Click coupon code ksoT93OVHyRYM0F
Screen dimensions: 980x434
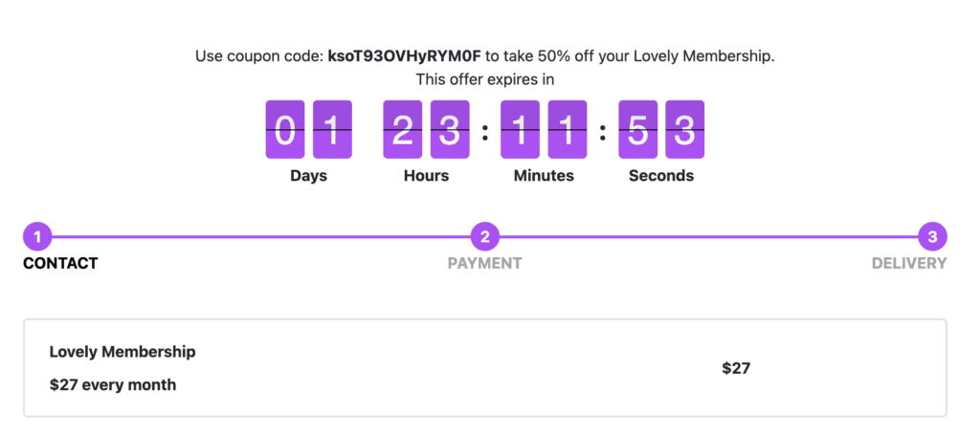click(404, 56)
